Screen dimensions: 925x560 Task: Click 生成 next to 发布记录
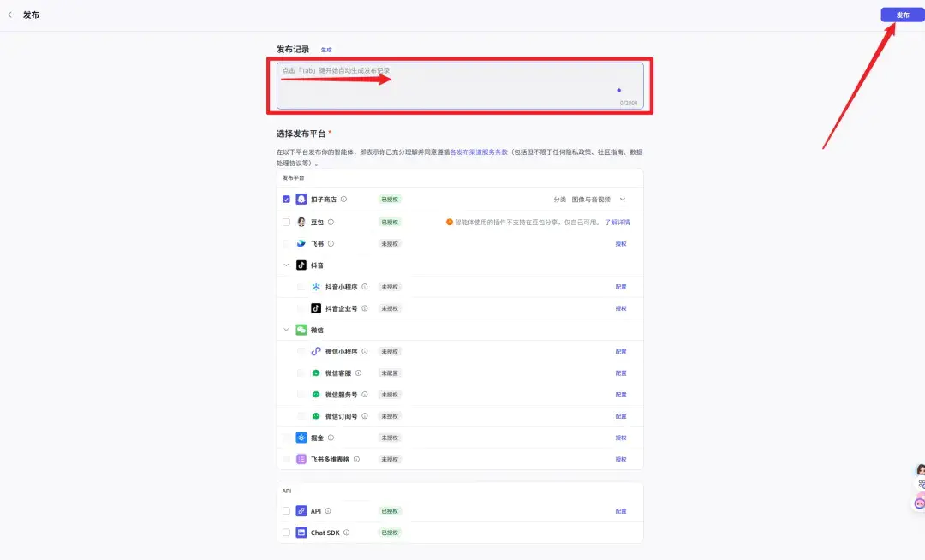pyautogui.click(x=326, y=50)
